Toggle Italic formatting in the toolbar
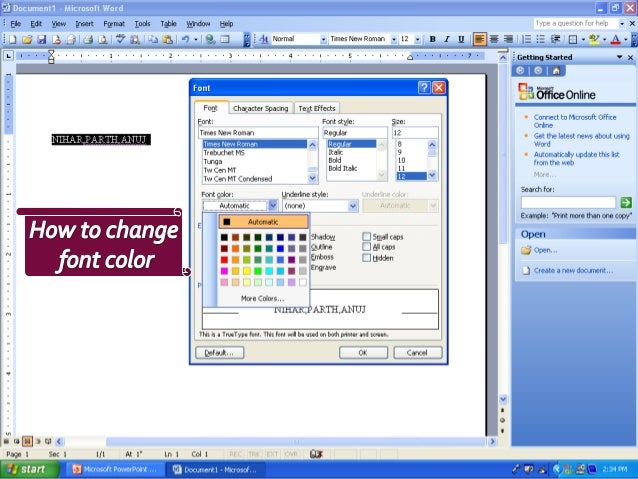This screenshot has width=638, height=479. pyautogui.click(x=447, y=39)
